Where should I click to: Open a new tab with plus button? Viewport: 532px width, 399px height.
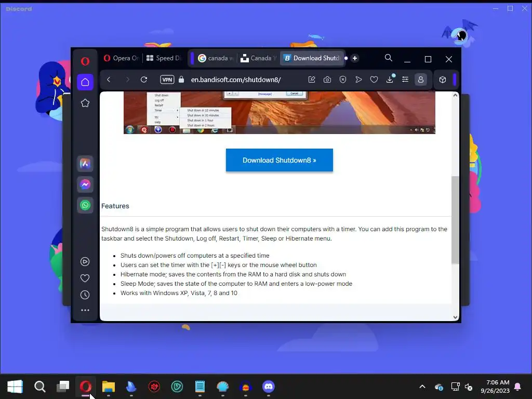pos(355,58)
